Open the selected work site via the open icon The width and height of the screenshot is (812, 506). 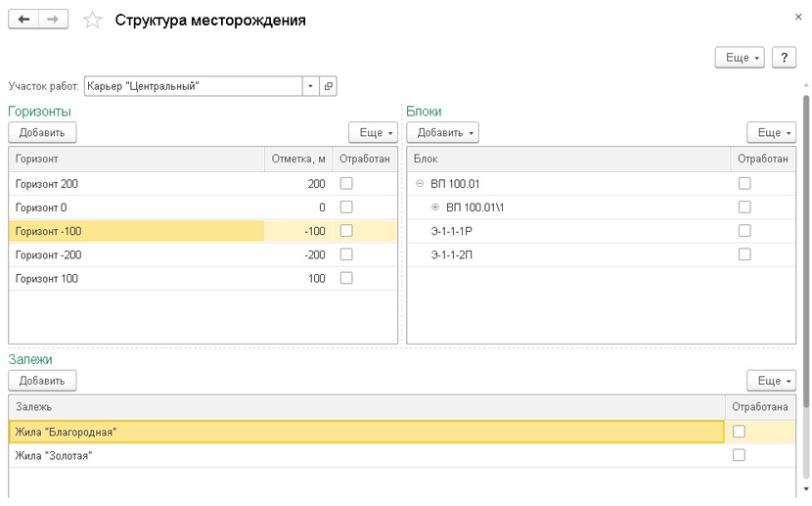328,86
